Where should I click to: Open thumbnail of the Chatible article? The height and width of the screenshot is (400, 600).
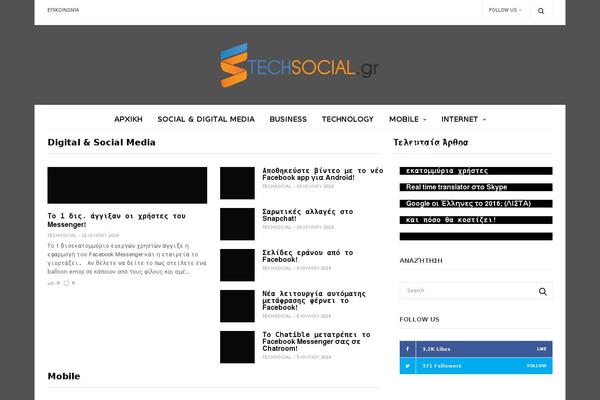[237, 347]
